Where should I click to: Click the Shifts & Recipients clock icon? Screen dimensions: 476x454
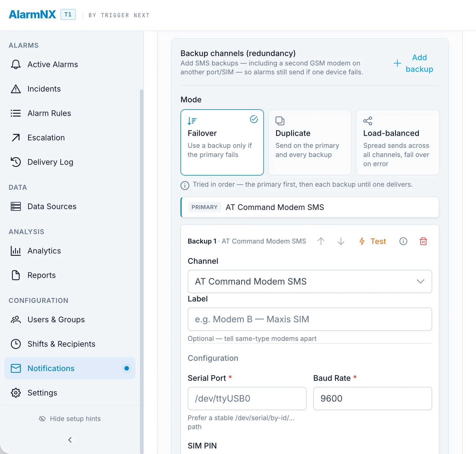pos(16,344)
